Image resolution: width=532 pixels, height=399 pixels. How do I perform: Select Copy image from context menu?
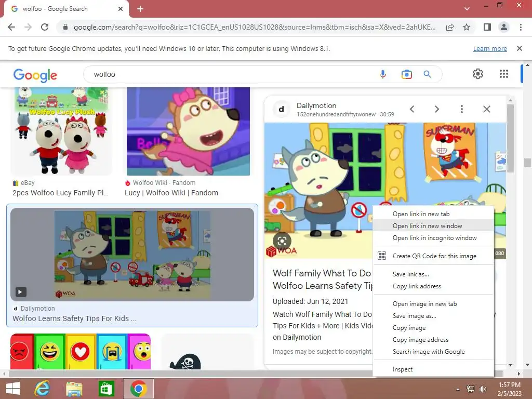(x=433, y=328)
